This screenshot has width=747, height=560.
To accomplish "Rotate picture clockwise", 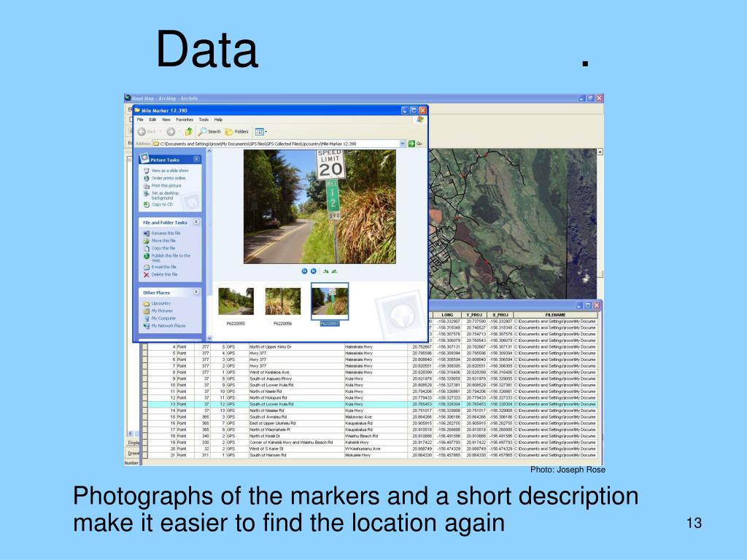I will pos(326,271).
